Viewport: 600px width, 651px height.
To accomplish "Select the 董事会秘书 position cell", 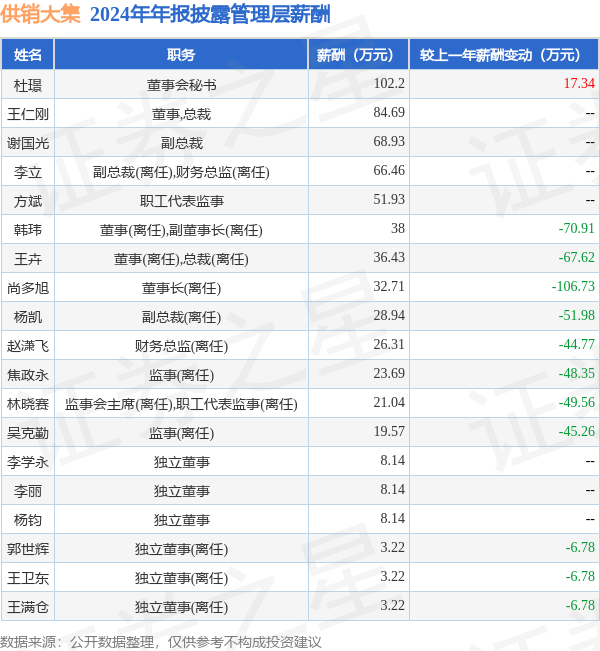I will click(181, 85).
